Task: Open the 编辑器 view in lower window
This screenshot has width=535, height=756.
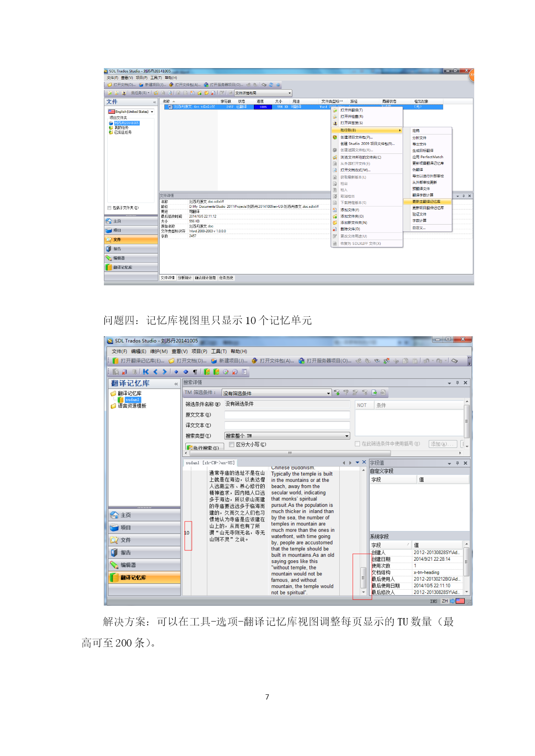Action: coord(144,565)
